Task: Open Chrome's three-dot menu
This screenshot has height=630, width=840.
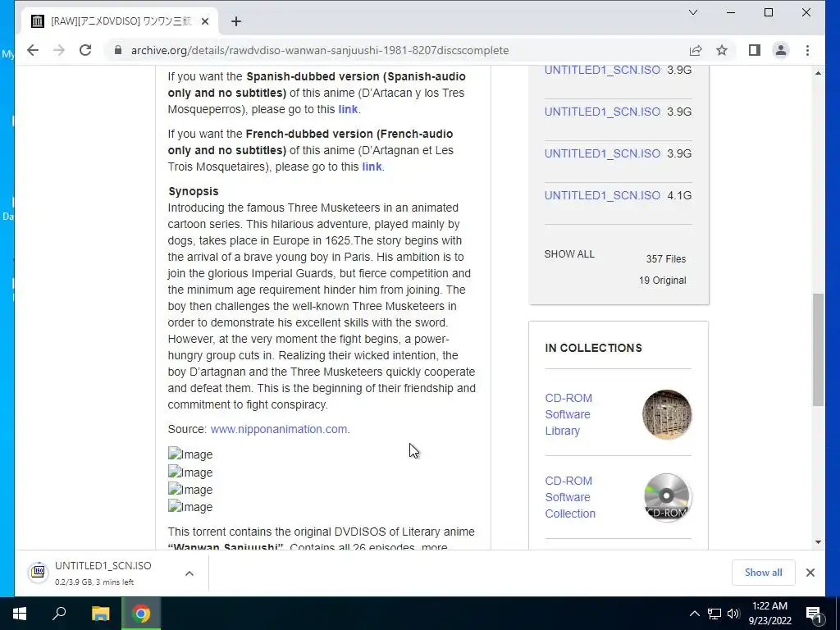Action: point(807,50)
